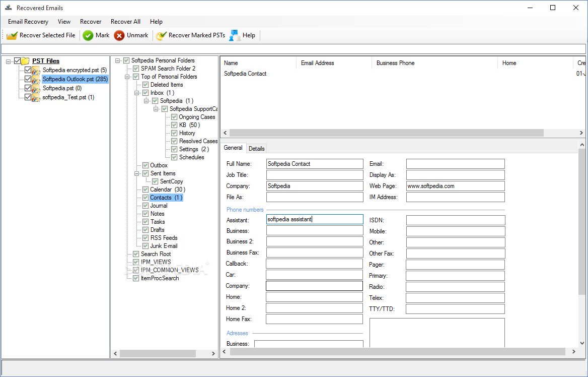The image size is (588, 377).
Task: Click the Full Name input field
Action: pos(315,164)
